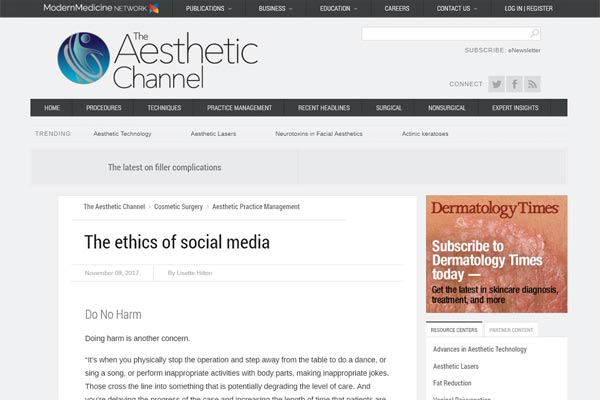Image resolution: width=600 pixels, height=400 pixels.
Task: Go to Home in navigation bar
Action: 52,108
